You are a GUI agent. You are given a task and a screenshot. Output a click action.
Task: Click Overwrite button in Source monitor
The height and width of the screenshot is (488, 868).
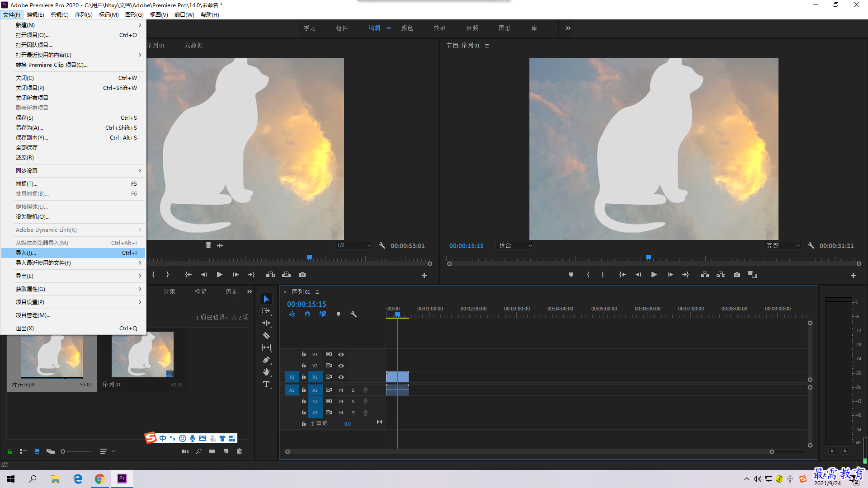click(x=287, y=275)
